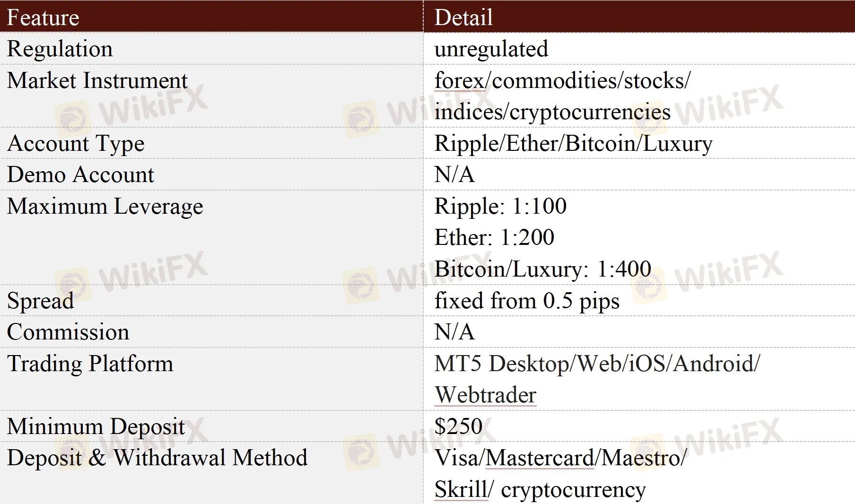Select the Deposit & Withdrawal Method label
Image resolution: width=855 pixels, height=504 pixels.
pyautogui.click(x=157, y=458)
